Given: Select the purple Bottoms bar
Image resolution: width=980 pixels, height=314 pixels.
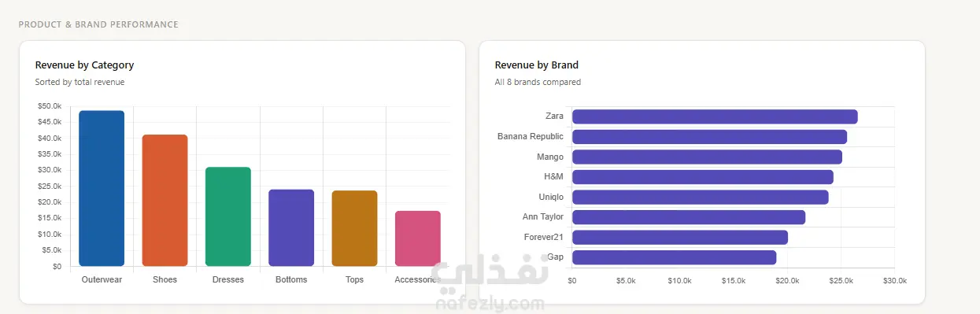Looking at the screenshot, I should click(x=291, y=227).
